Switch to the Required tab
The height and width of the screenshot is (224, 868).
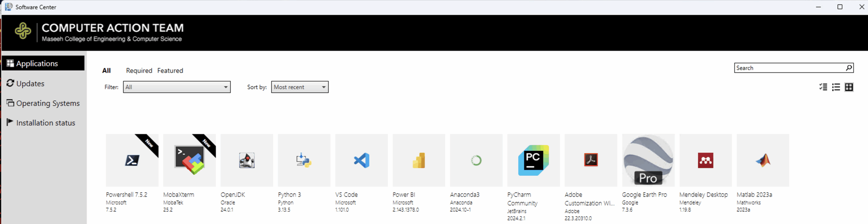tap(139, 71)
